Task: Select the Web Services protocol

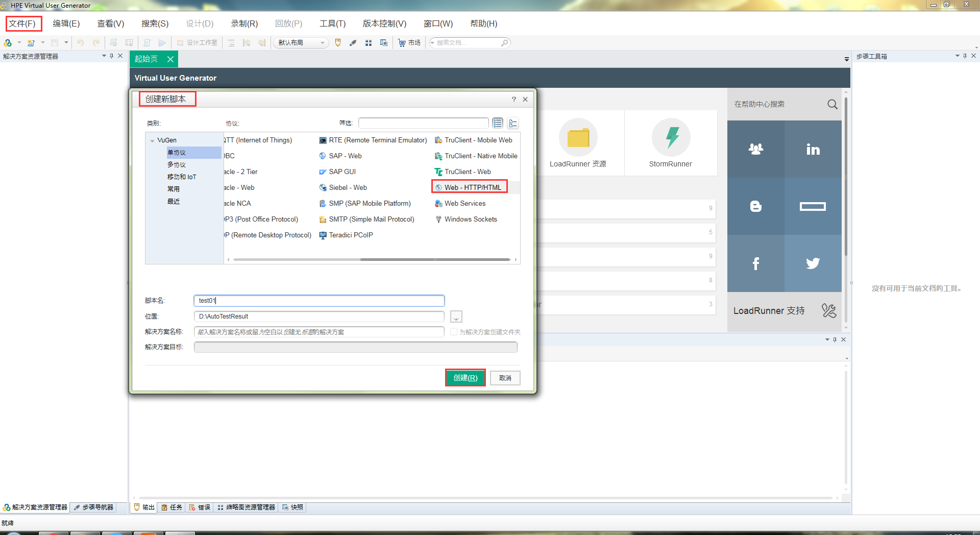Action: point(464,203)
